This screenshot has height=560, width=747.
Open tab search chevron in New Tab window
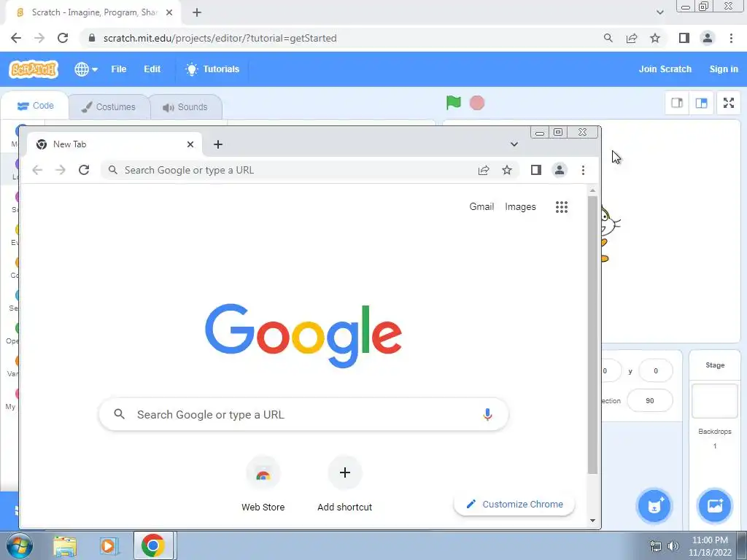coord(514,144)
